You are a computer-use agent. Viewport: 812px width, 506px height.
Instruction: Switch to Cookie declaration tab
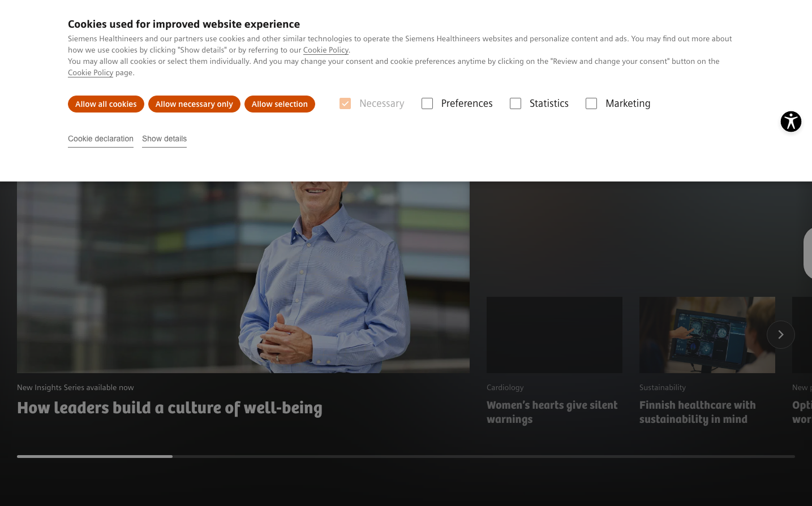click(101, 139)
